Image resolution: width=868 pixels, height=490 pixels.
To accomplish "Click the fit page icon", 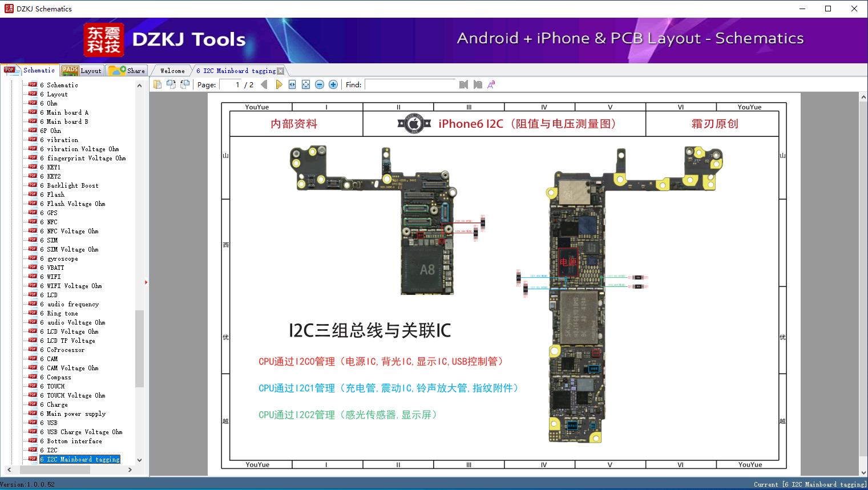I will (x=306, y=84).
